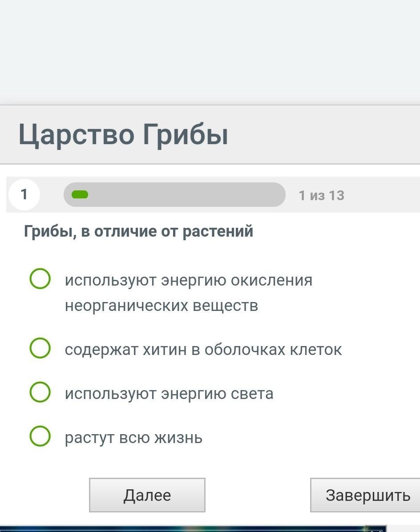Click answer text содержат хитин в оболочках клеток

coord(203,350)
